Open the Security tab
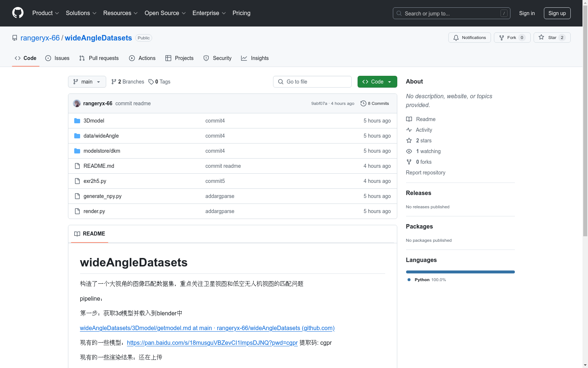Screen dimensions: 588x368 tap(218, 58)
